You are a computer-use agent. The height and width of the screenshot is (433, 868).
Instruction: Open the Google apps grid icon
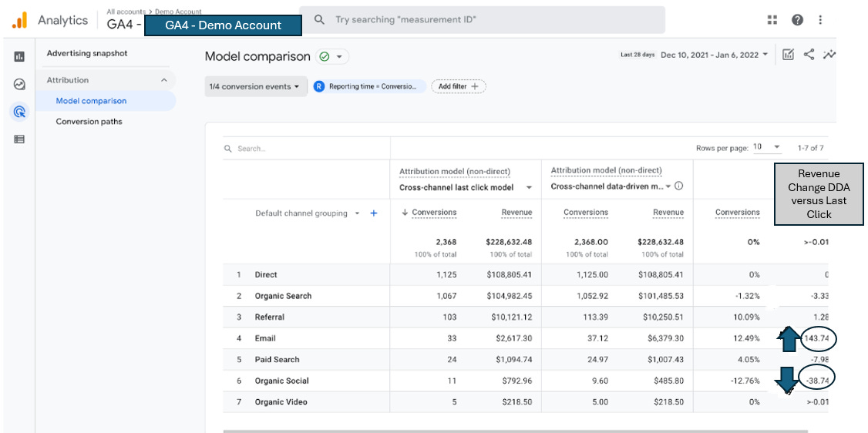tap(772, 20)
